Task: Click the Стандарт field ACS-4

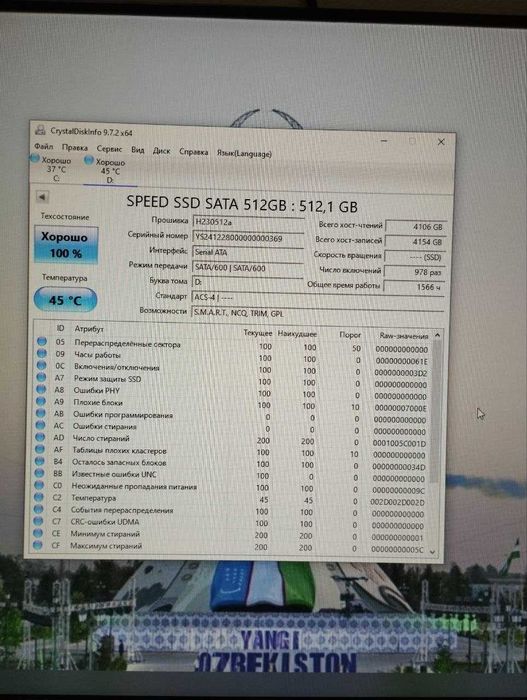Action: click(318, 298)
